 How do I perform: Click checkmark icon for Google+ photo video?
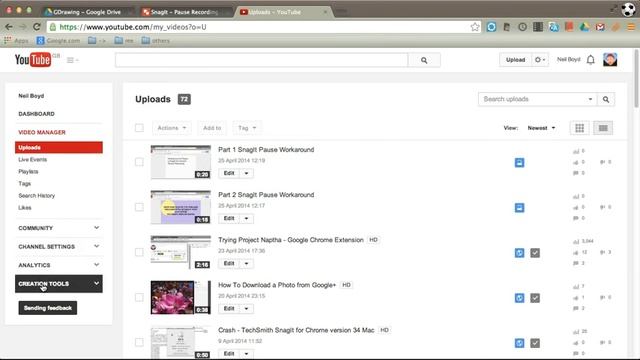point(535,298)
